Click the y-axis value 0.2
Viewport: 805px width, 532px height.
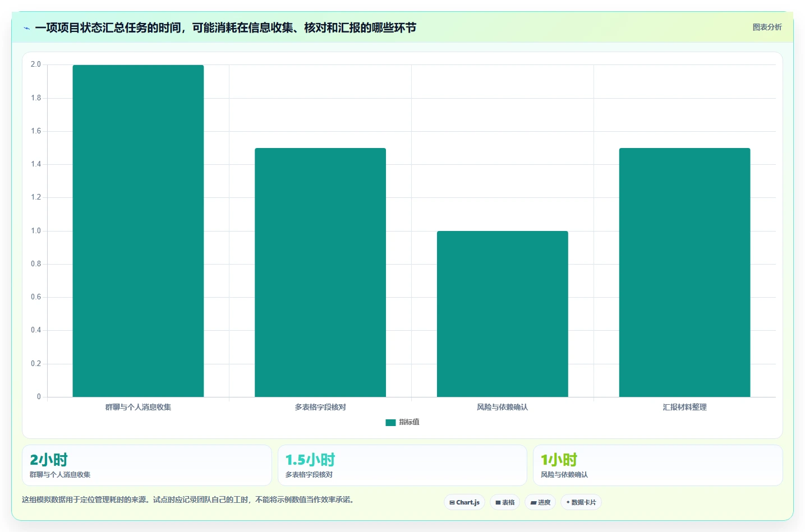(x=36, y=363)
